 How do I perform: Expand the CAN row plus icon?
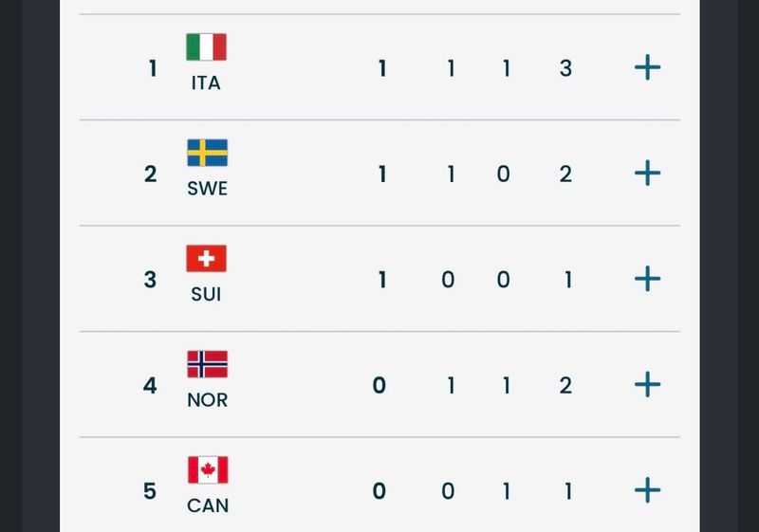[x=647, y=490]
